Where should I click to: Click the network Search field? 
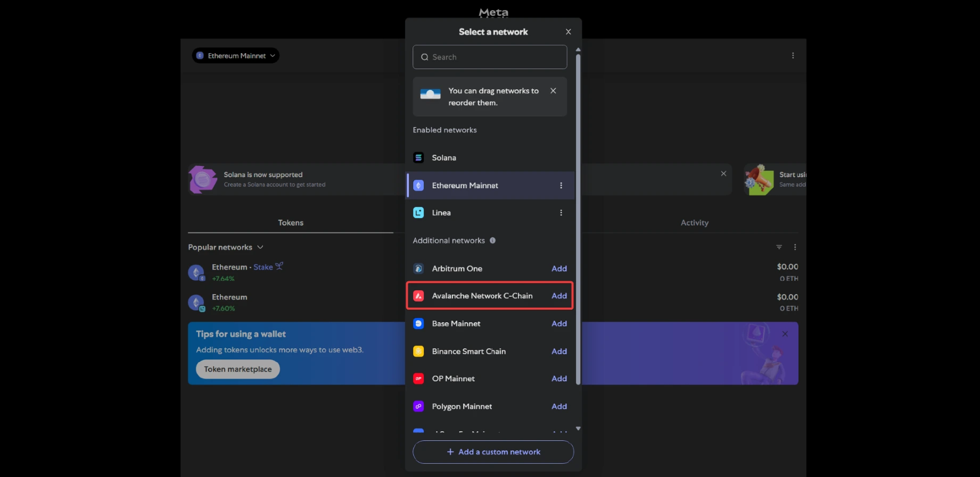coord(490,57)
